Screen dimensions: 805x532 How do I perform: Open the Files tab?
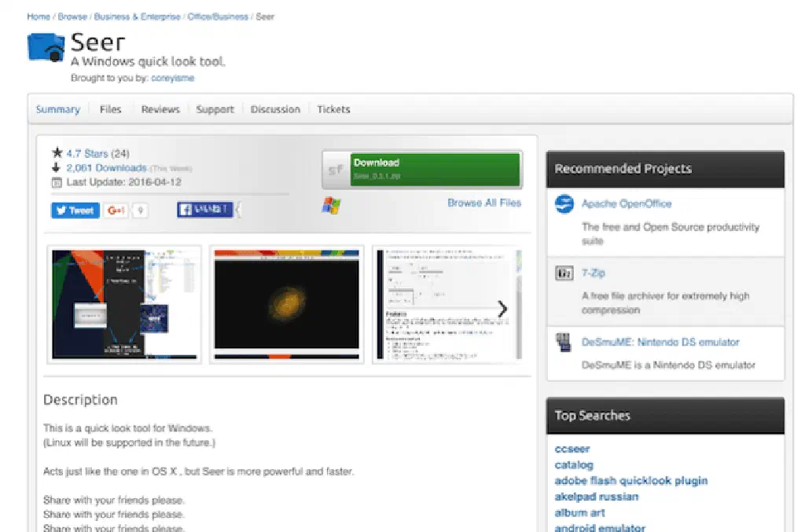[110, 109]
